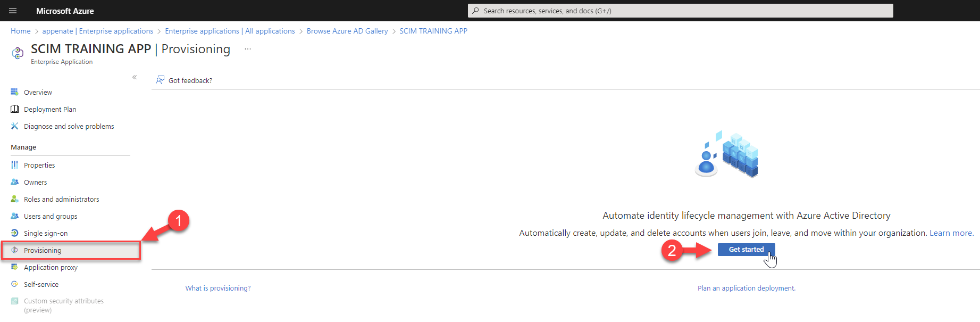Click the Manage section heading
Image resolution: width=980 pixels, height=322 pixels.
click(23, 147)
